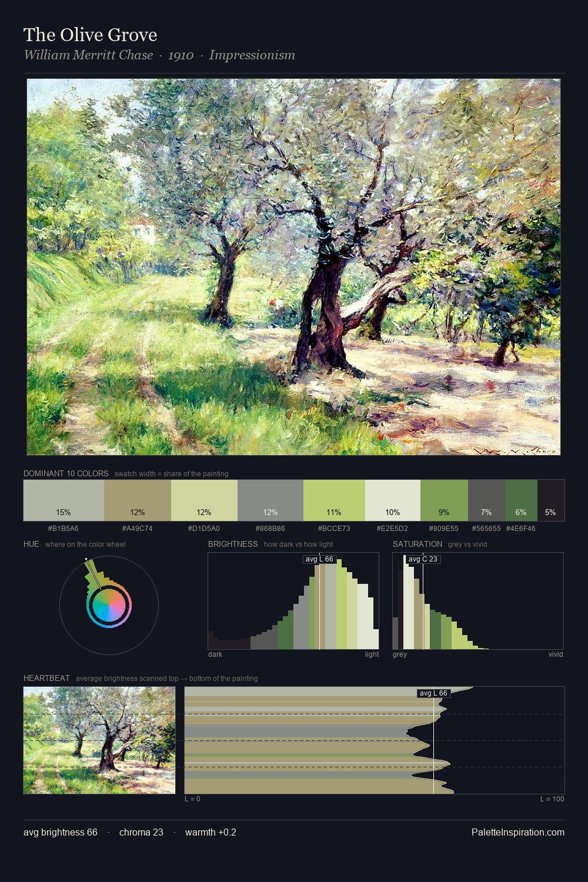Select the lime #BCCE73 11% swatch
Screen dimensions: 588x882
point(334,500)
